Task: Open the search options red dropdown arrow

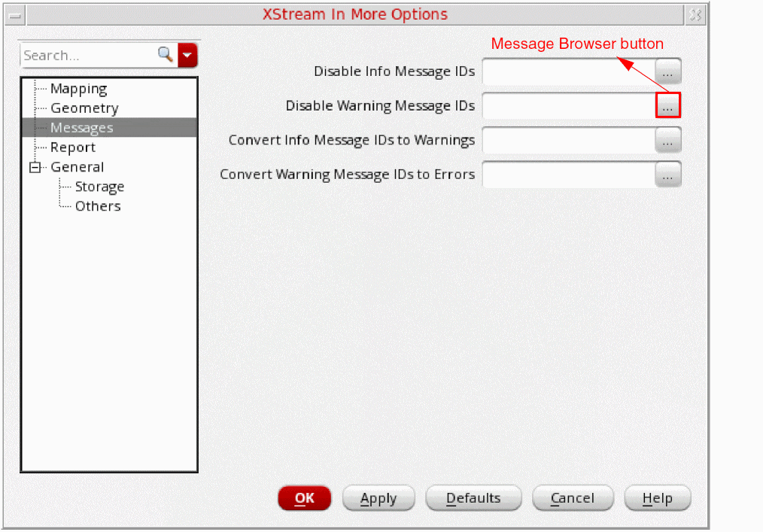Action: click(x=187, y=55)
